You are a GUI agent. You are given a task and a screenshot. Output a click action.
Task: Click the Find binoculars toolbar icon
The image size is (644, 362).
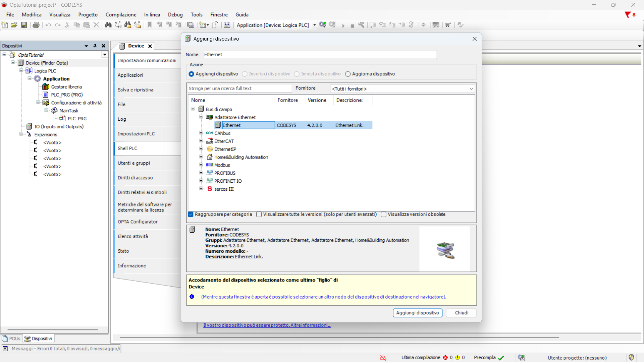pyautogui.click(x=108, y=25)
